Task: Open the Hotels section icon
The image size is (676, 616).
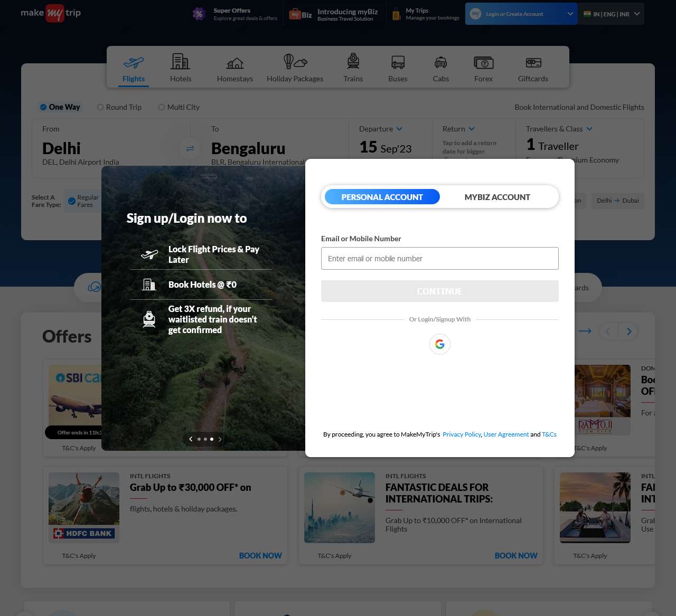Action: tap(180, 62)
